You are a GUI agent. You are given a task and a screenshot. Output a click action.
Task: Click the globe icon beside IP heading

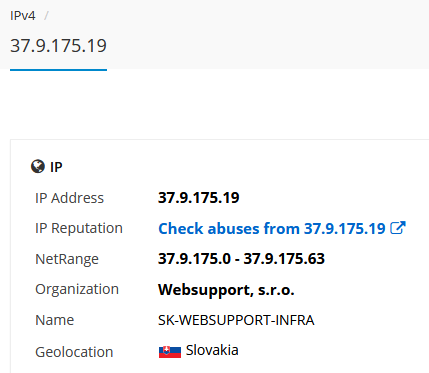click(38, 166)
